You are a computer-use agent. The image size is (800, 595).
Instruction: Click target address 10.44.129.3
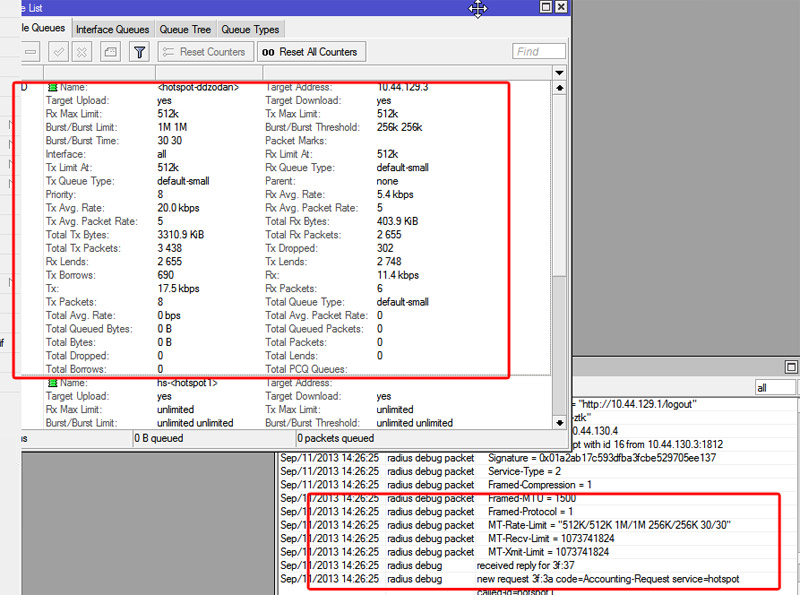403,87
